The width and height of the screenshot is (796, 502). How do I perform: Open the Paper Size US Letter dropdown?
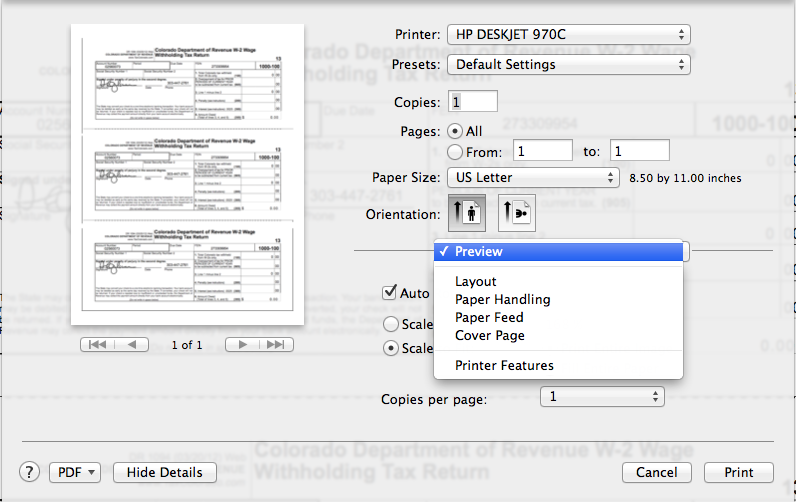[533, 178]
